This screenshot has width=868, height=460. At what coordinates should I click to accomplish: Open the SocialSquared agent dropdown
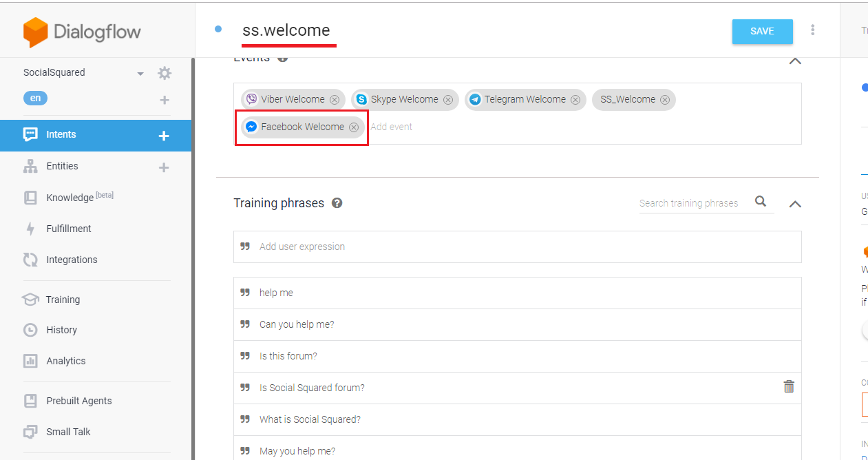(140, 74)
